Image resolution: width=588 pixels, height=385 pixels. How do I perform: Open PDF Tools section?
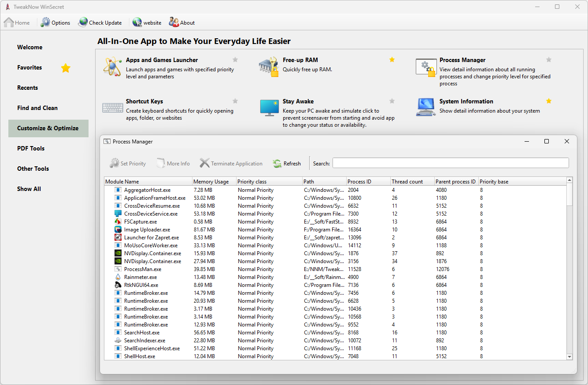(x=48, y=148)
